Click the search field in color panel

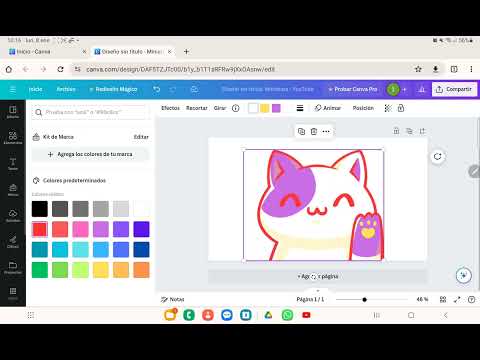tap(90, 112)
